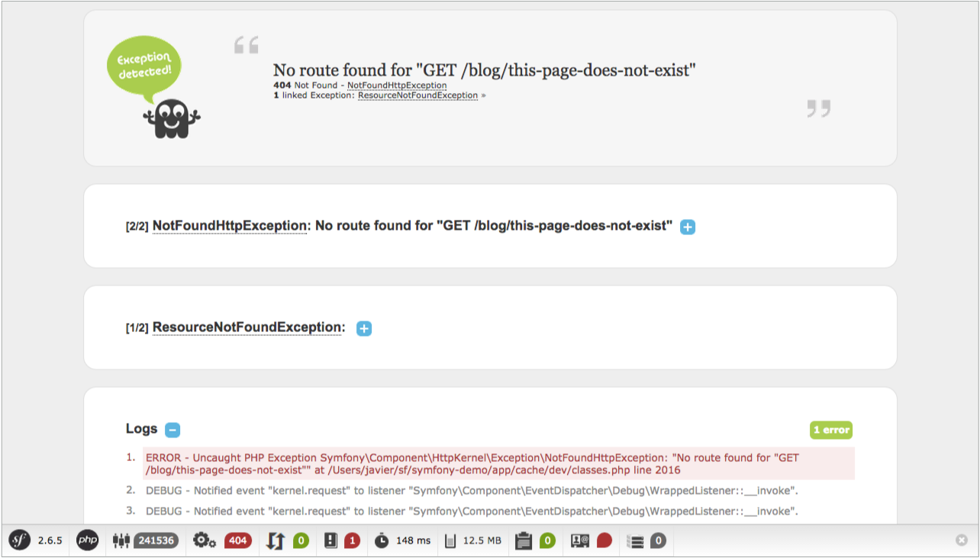The height and width of the screenshot is (558, 980).
Task: Open the forms clipboard icon
Action: [524, 540]
